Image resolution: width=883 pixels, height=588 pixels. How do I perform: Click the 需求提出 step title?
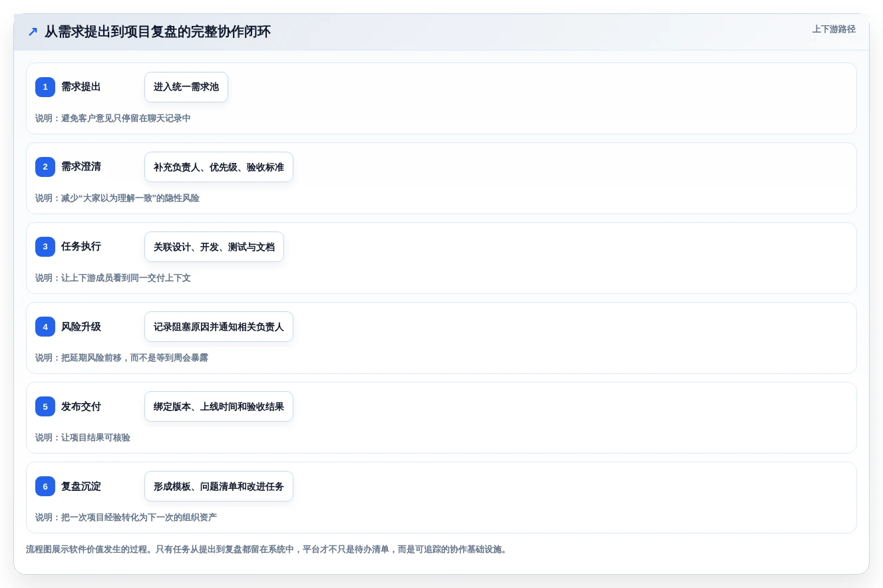click(x=81, y=87)
